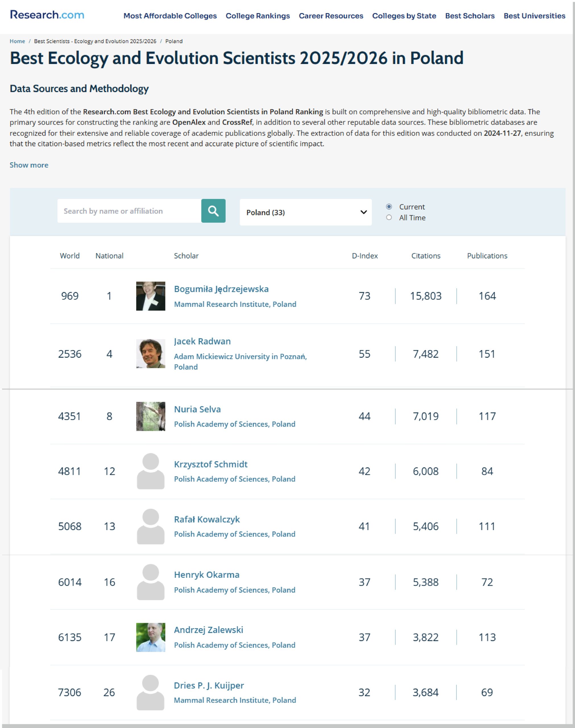575x728 pixels.
Task: Click in the name or affiliation search field
Action: coord(129,211)
